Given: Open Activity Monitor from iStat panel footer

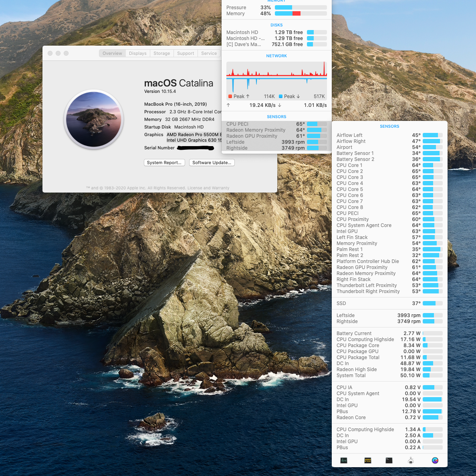Looking at the screenshot, I should [x=344, y=460].
